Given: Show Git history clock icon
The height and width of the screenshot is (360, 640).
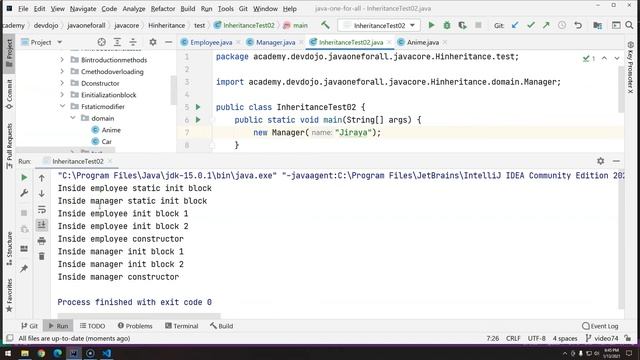Looking at the screenshot, I should (562, 25).
